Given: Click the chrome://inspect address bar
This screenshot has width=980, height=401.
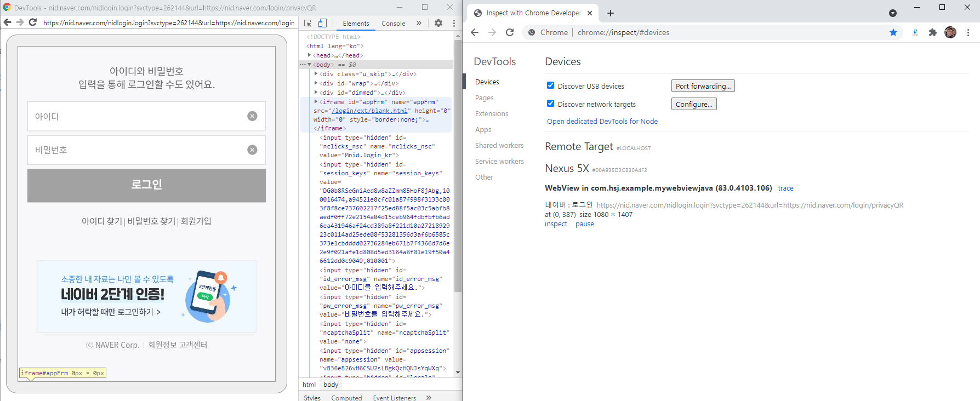Looking at the screenshot, I should (713, 32).
